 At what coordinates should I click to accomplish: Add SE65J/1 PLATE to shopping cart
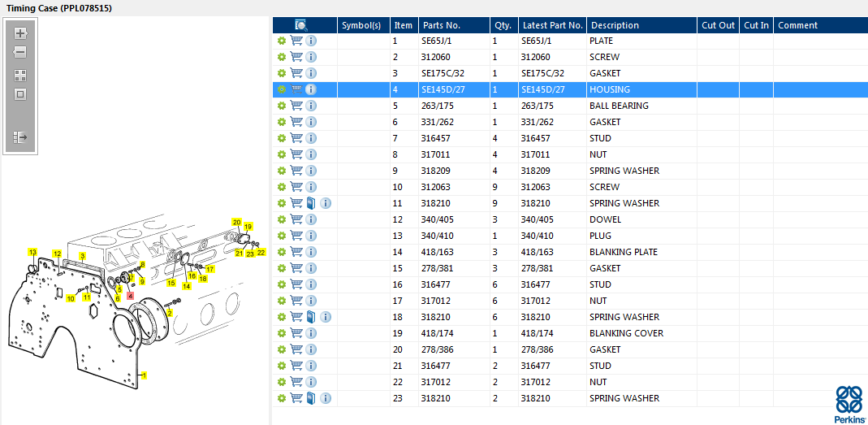pos(296,41)
